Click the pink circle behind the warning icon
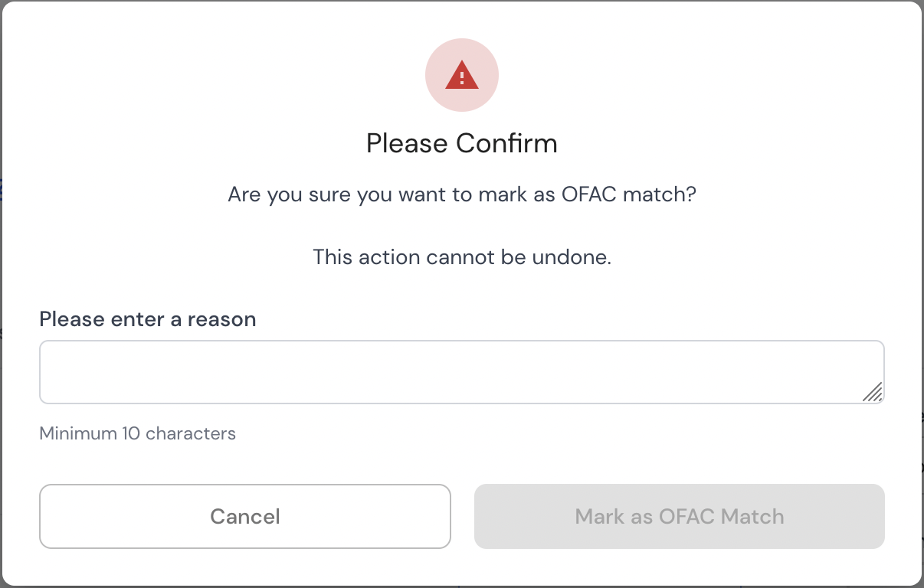924x588 pixels. [x=462, y=75]
